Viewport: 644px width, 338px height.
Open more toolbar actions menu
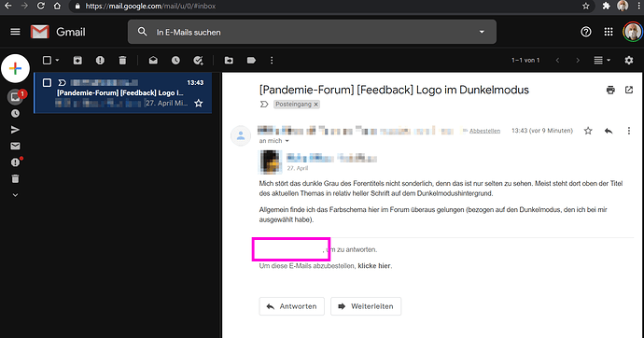tap(272, 61)
